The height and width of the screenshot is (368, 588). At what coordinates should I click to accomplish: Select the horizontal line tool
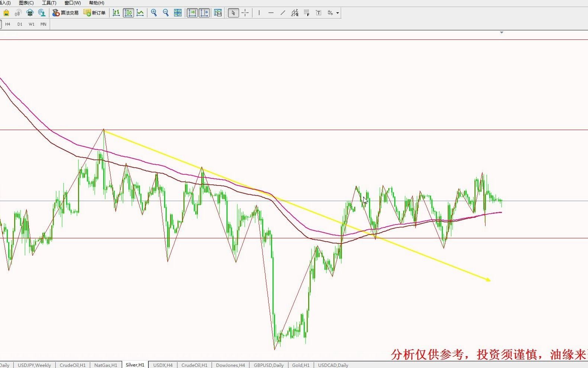tap(271, 13)
